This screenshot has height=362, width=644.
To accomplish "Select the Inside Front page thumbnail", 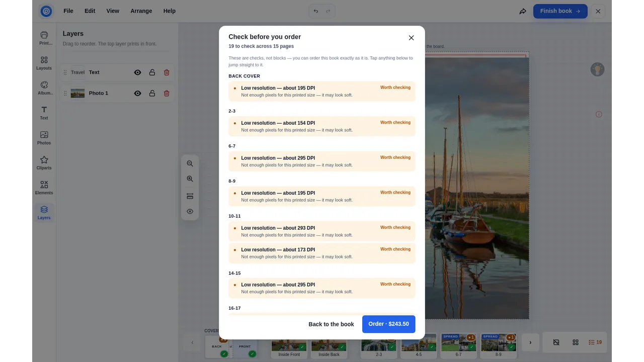I will [289, 346].
